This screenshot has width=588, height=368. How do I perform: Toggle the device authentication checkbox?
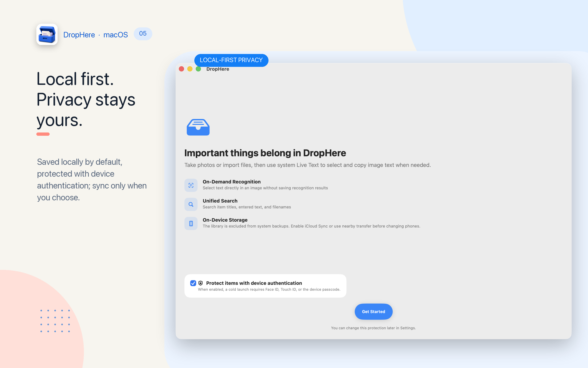tap(193, 283)
